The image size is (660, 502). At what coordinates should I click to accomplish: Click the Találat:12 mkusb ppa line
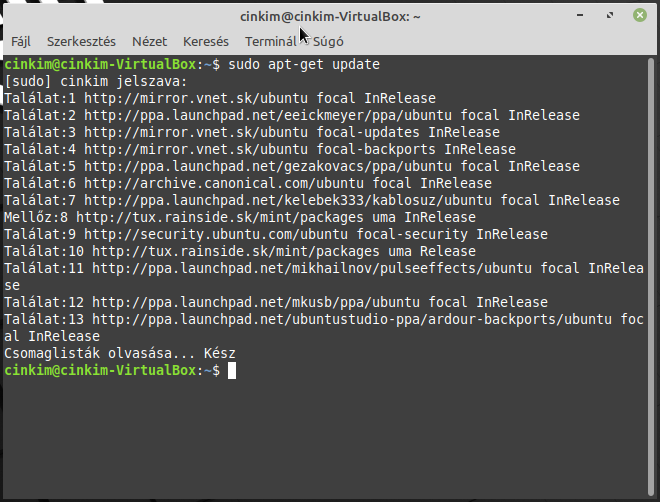276,302
